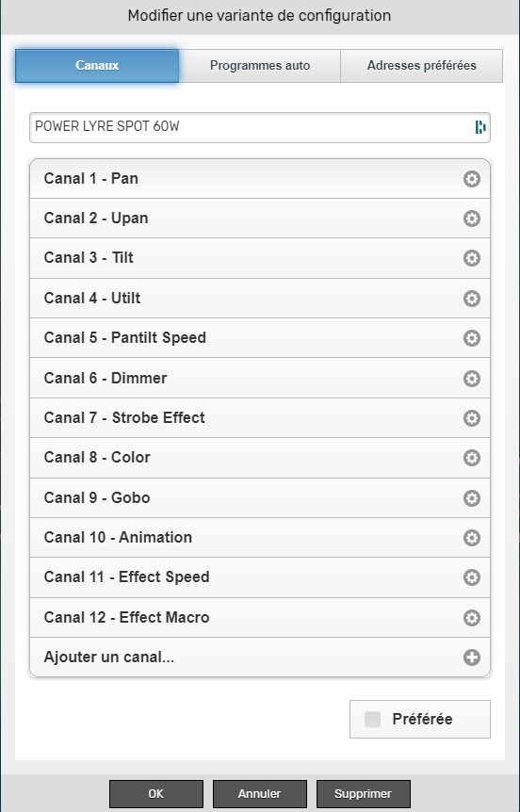
Task: Click the plus icon to add a channel
Action: coord(471,658)
